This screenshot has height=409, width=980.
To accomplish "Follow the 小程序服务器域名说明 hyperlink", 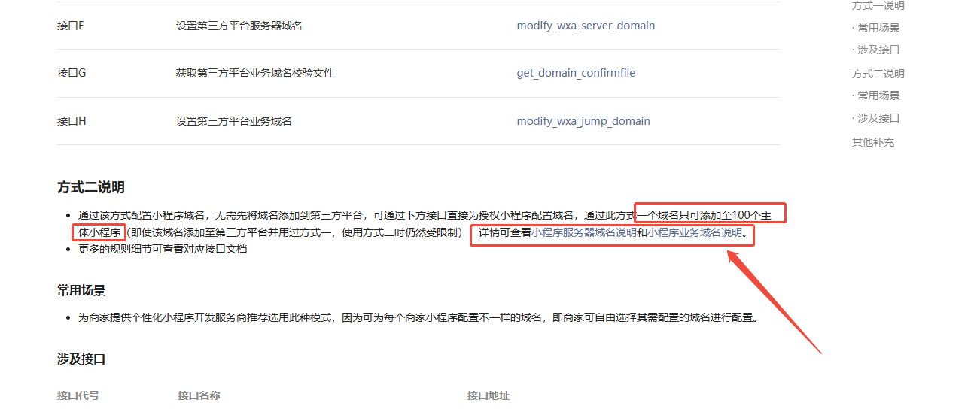I will 584,233.
